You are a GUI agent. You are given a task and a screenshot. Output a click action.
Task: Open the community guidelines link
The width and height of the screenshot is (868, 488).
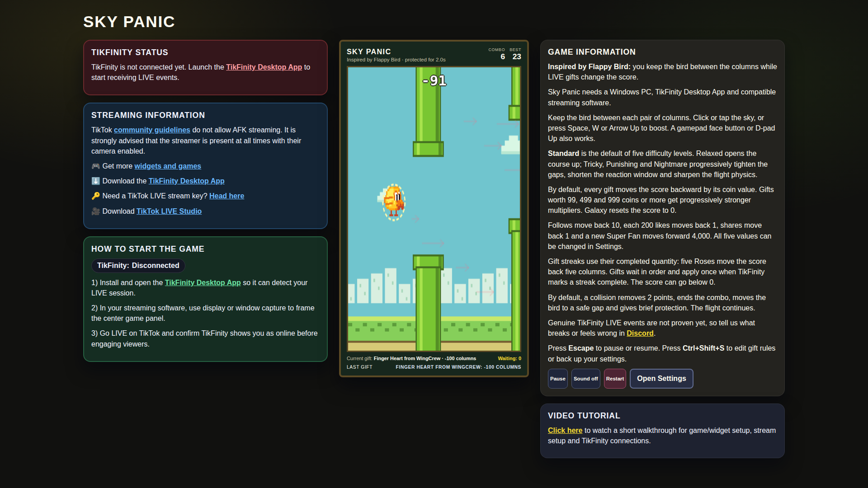click(x=152, y=130)
